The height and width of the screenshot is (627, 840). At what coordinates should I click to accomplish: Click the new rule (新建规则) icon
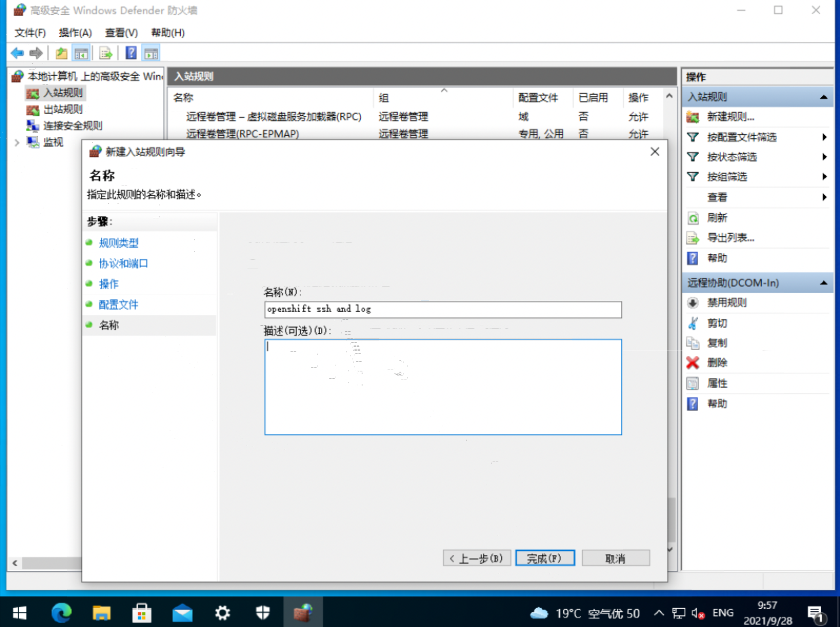click(692, 116)
